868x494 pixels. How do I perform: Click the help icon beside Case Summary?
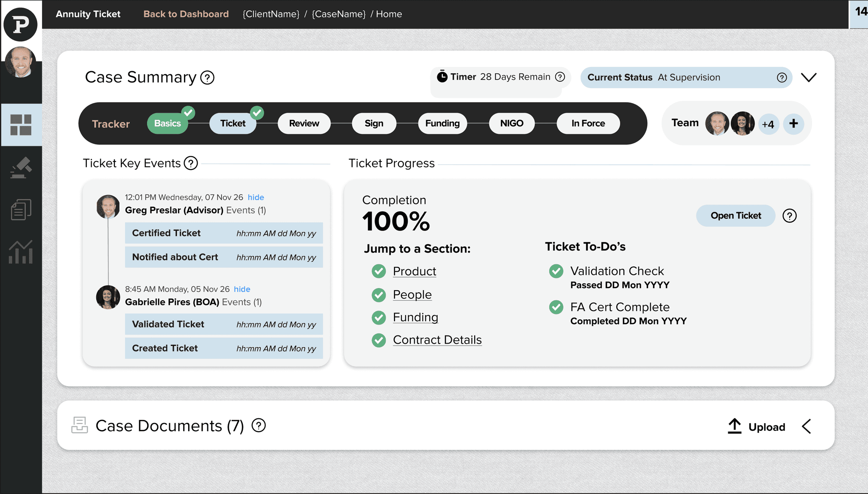coord(207,78)
